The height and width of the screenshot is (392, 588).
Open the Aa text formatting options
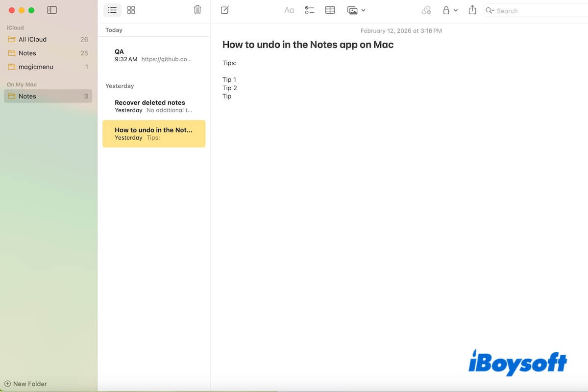point(289,10)
